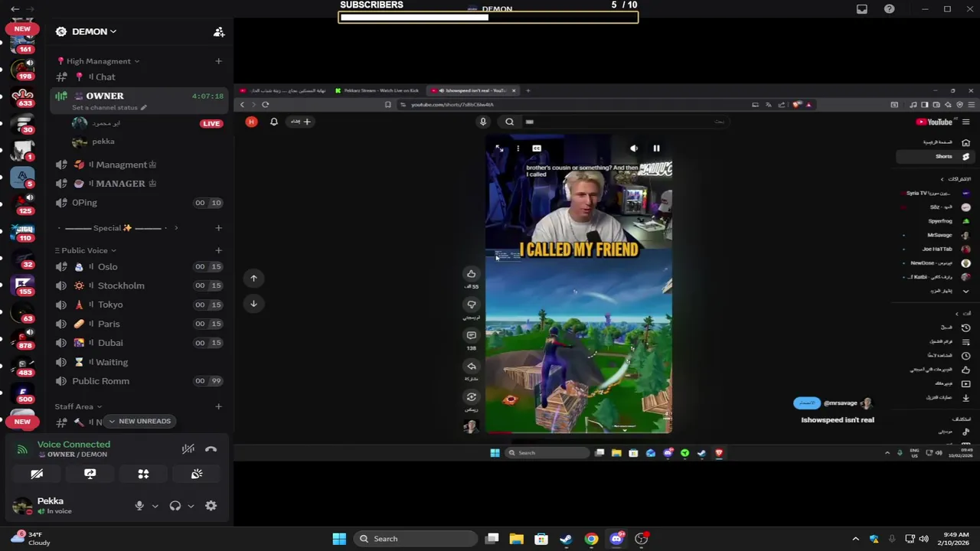This screenshot has height=551, width=980.
Task: Collapse the Staff Area category
Action: pos(78,406)
